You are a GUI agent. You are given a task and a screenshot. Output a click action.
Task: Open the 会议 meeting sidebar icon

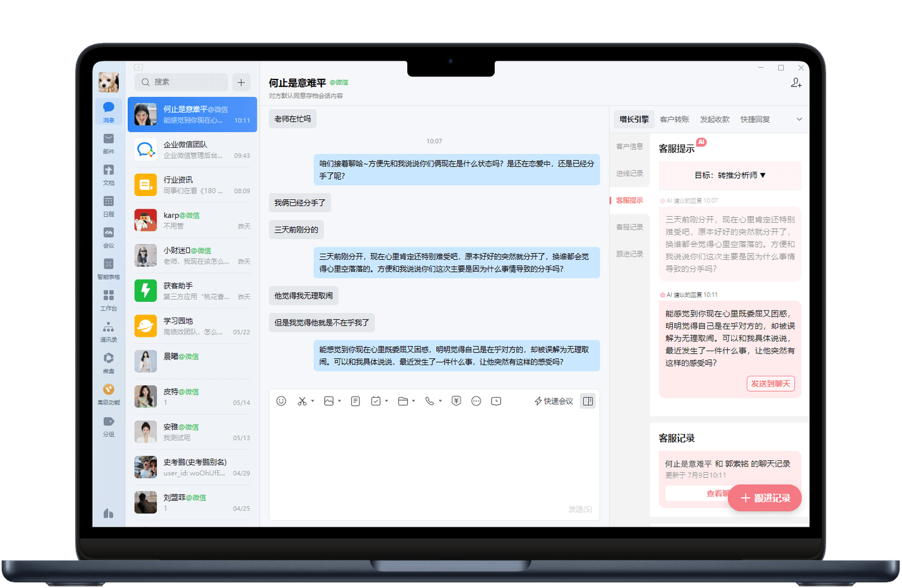click(108, 237)
